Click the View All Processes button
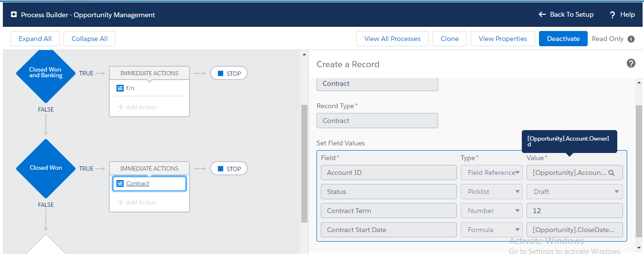The width and height of the screenshot is (644, 254). tap(392, 39)
